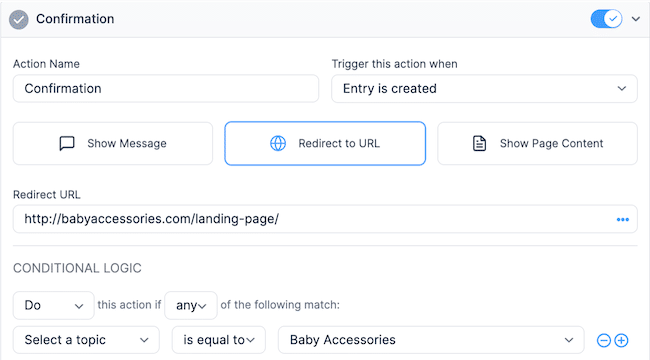Click the 'Confirmation' panel title text

pyautogui.click(x=75, y=19)
